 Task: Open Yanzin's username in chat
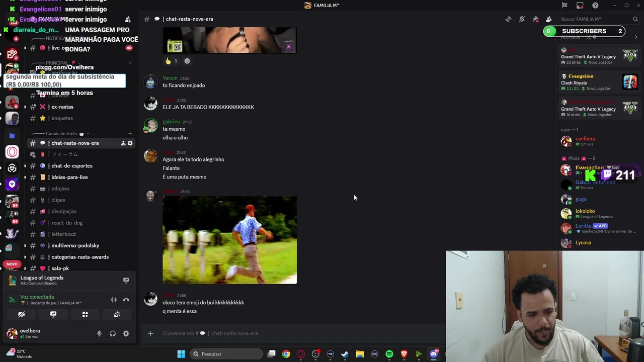click(x=170, y=78)
